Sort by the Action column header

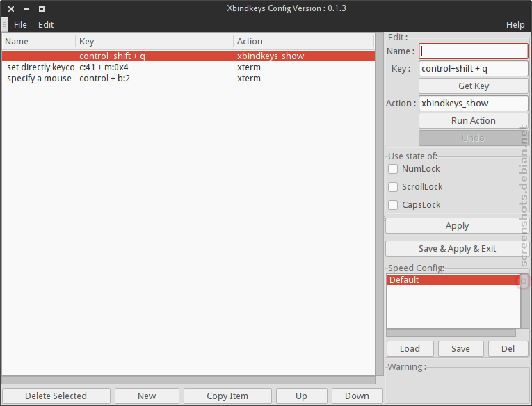pos(304,42)
